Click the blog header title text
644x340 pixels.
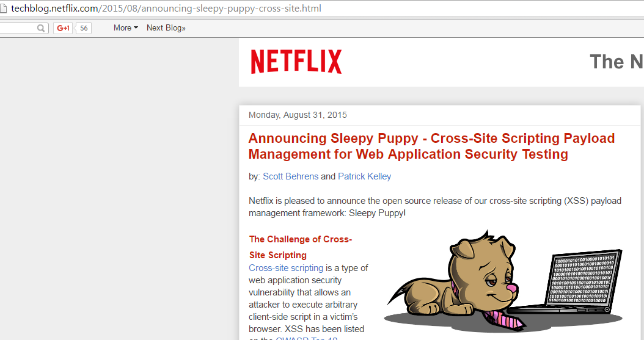[x=617, y=62]
